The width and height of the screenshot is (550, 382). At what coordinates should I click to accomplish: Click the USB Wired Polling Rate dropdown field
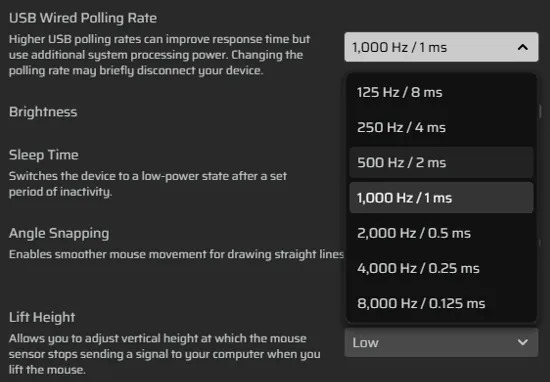(441, 47)
